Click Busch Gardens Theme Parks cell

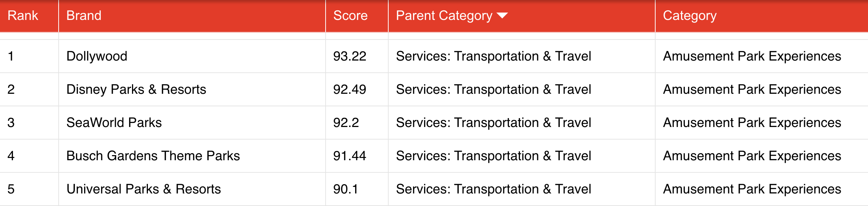pos(153,156)
